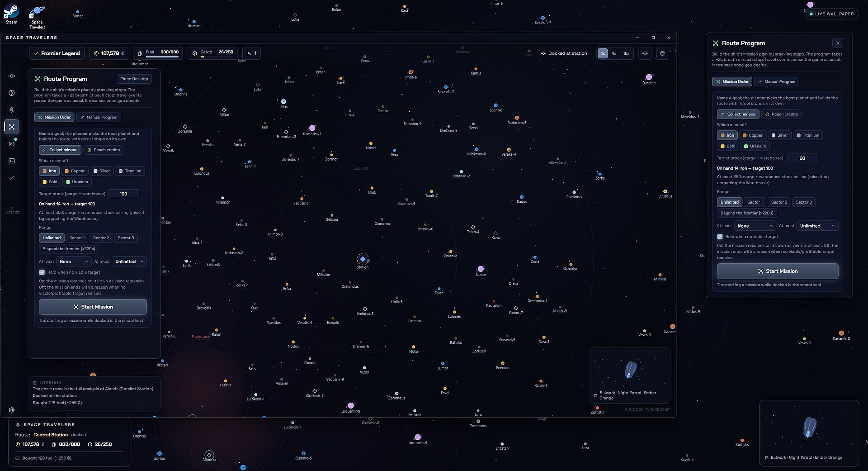Open the checkmark tasks icon in the sidebar

tap(12, 178)
